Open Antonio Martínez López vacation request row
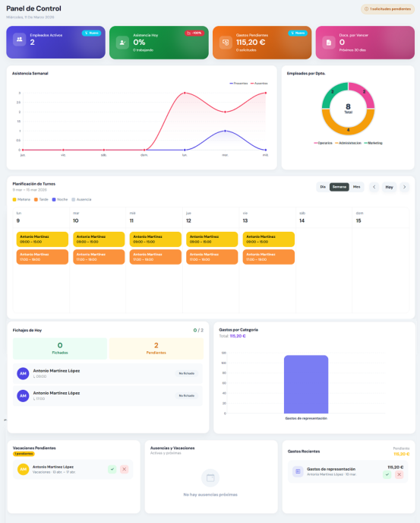 click(73, 469)
